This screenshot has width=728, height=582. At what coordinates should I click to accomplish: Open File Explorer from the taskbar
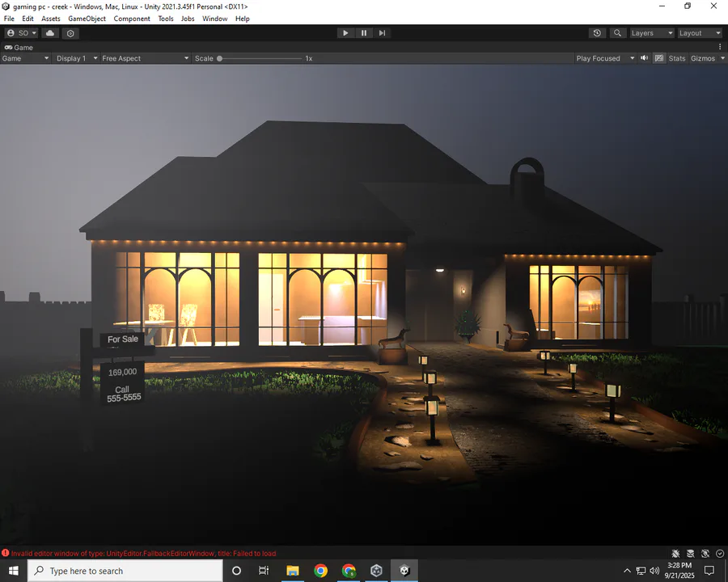293,571
